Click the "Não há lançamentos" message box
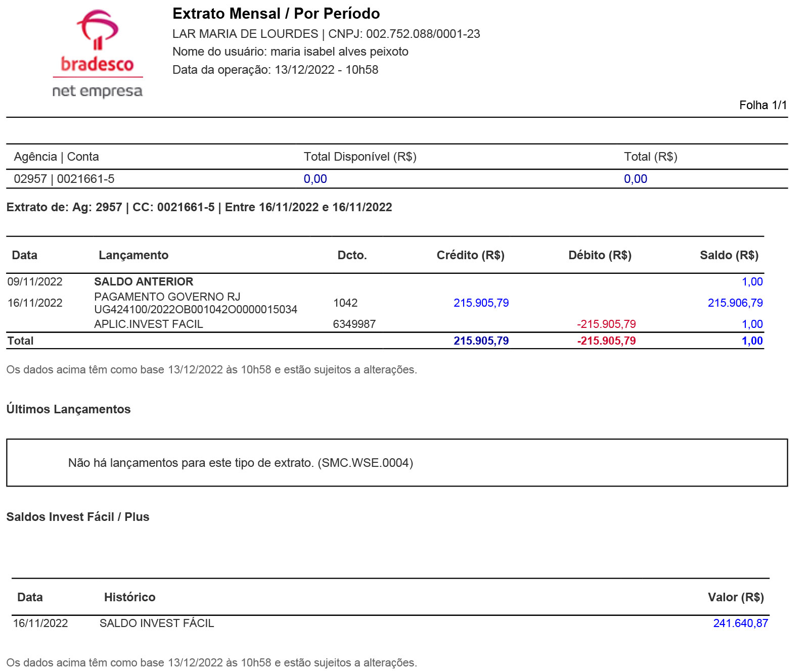The image size is (809, 672). 397,463
